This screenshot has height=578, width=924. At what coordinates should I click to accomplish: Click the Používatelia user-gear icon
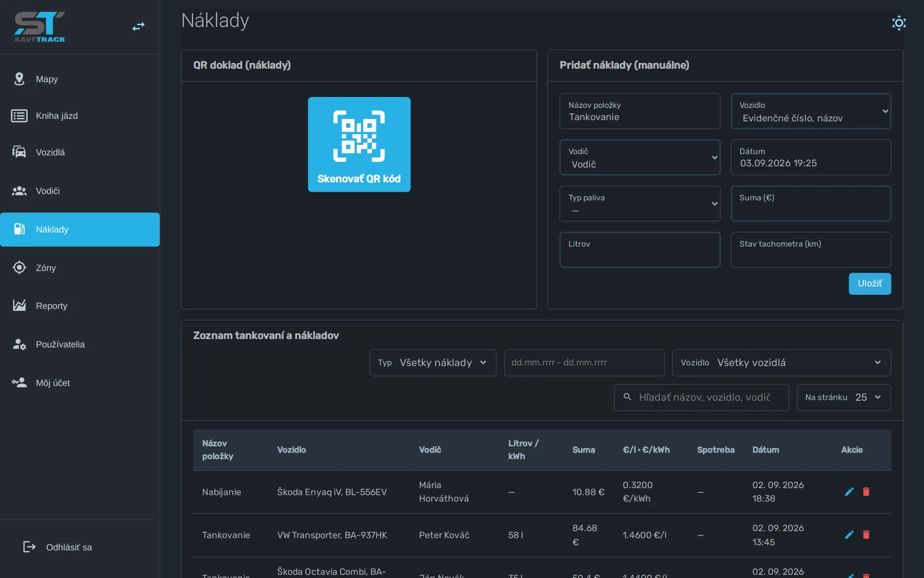tap(19, 344)
